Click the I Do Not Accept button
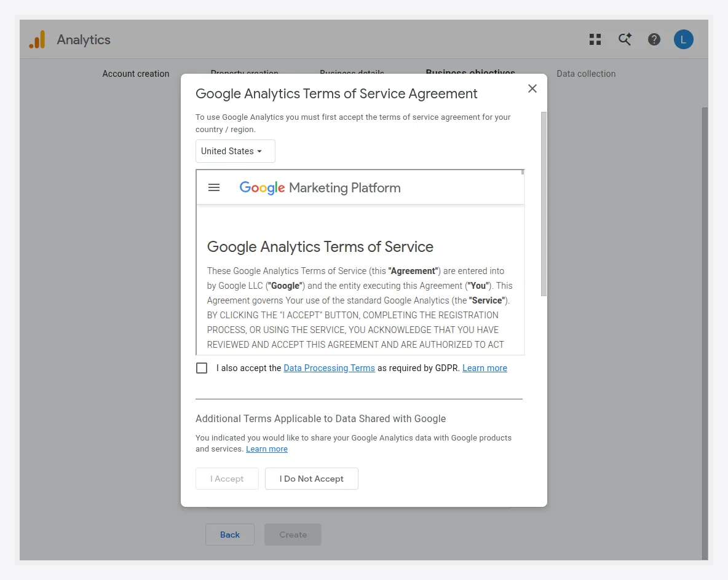The image size is (728, 580). (312, 479)
